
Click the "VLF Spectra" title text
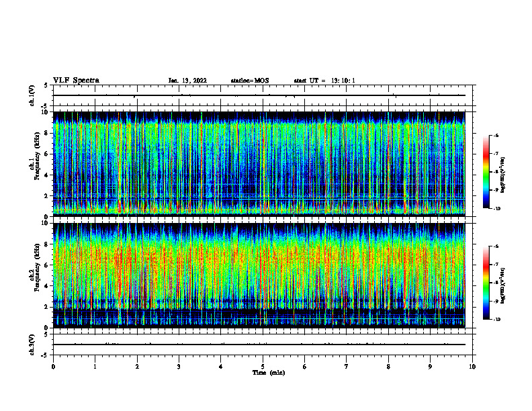point(76,81)
